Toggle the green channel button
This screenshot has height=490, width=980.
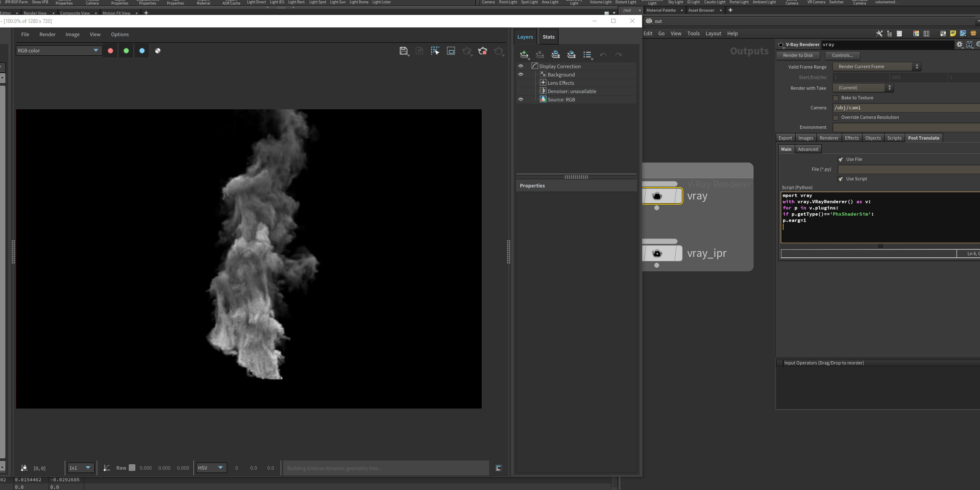[126, 51]
